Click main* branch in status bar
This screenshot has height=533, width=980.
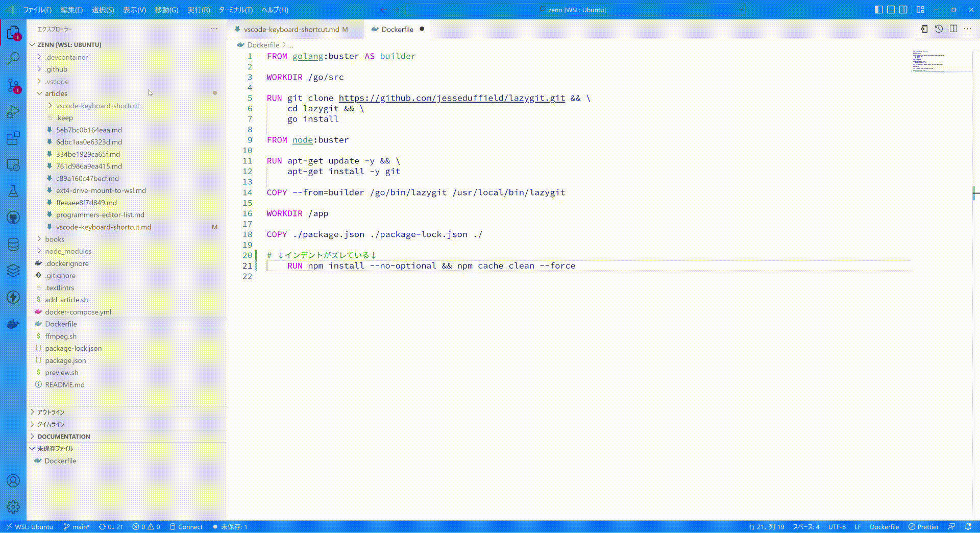(76, 527)
